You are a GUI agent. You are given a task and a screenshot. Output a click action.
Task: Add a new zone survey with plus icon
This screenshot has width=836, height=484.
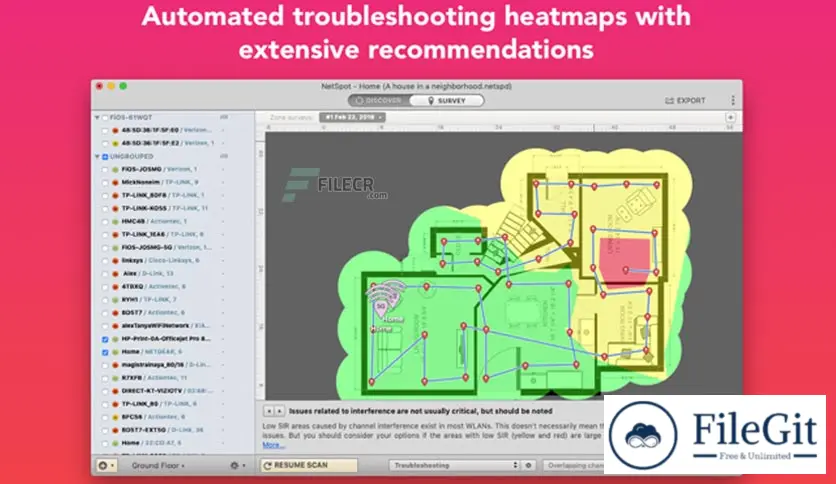pyautogui.click(x=730, y=117)
